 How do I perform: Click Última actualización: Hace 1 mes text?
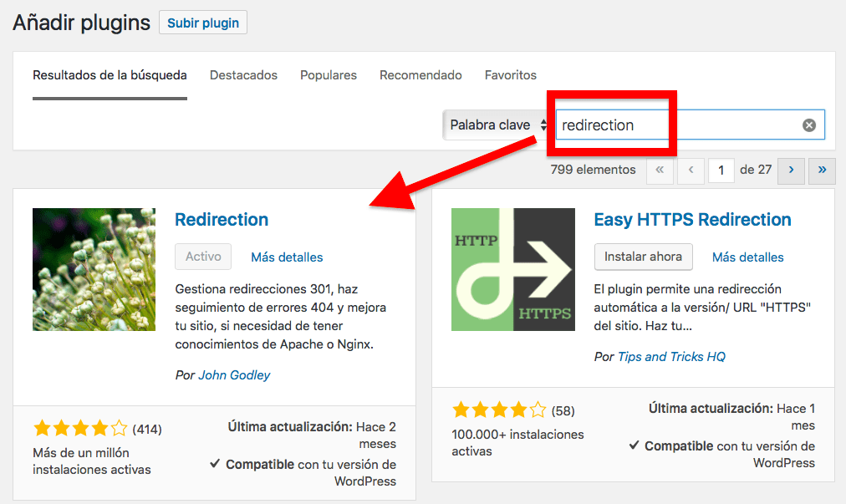click(731, 416)
